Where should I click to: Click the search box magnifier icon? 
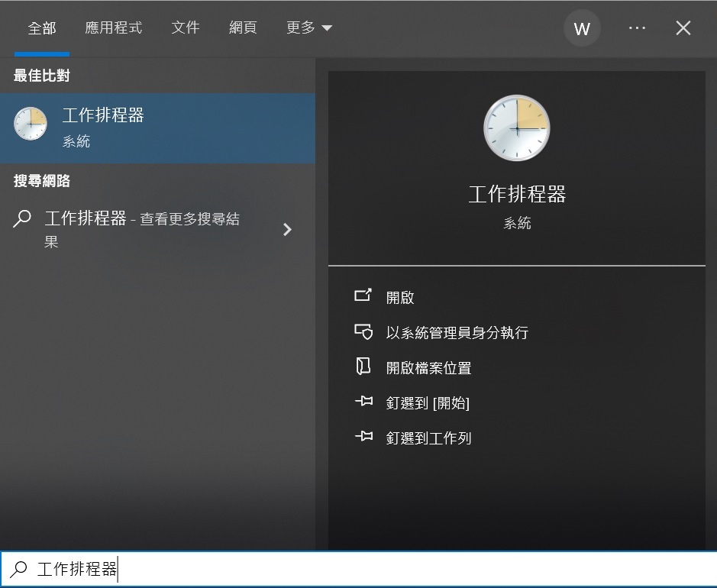coord(19,569)
